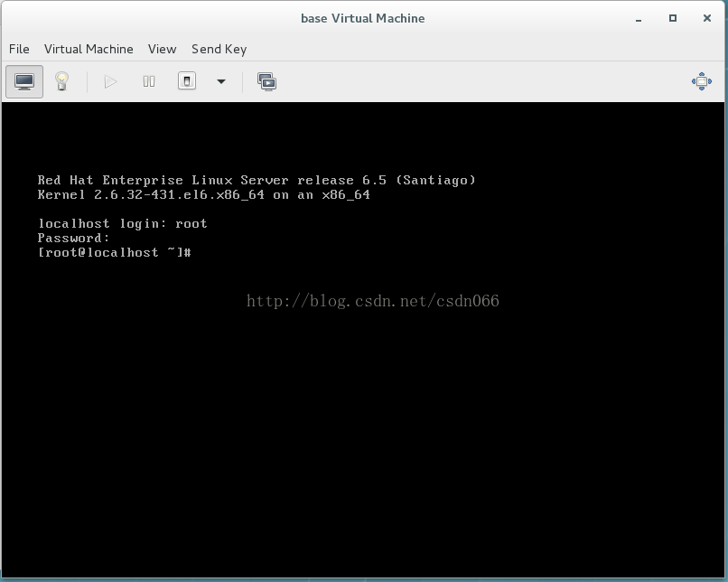Close the base Virtual Machine window
The width and height of the screenshot is (728, 582).
[707, 18]
